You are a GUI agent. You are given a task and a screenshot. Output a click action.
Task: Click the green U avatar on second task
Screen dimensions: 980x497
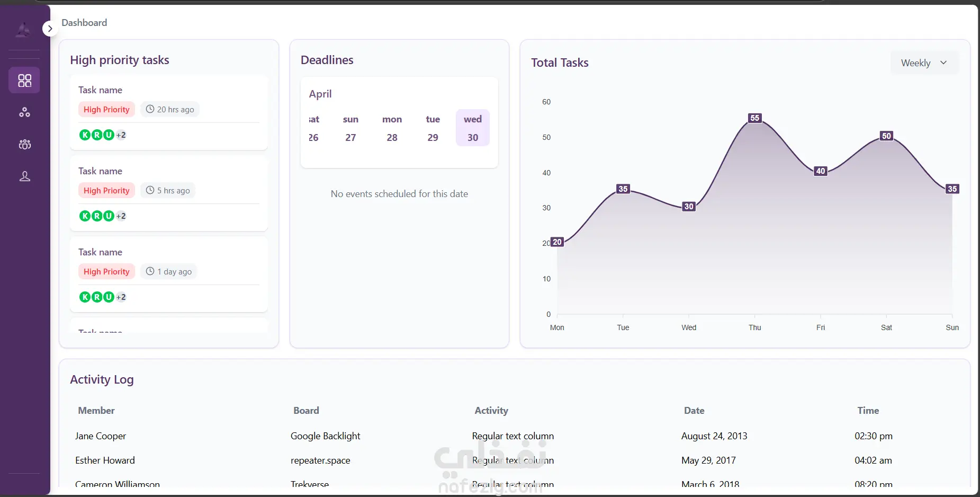click(109, 216)
